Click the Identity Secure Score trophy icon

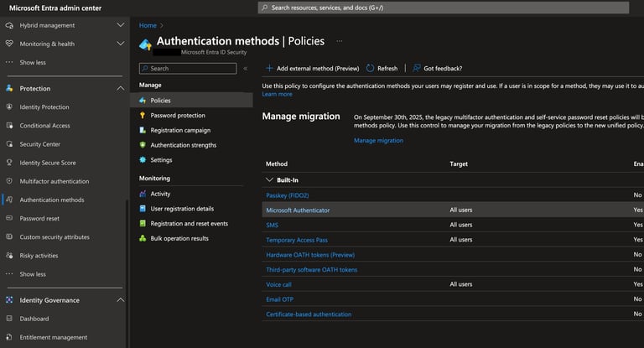[x=9, y=163]
